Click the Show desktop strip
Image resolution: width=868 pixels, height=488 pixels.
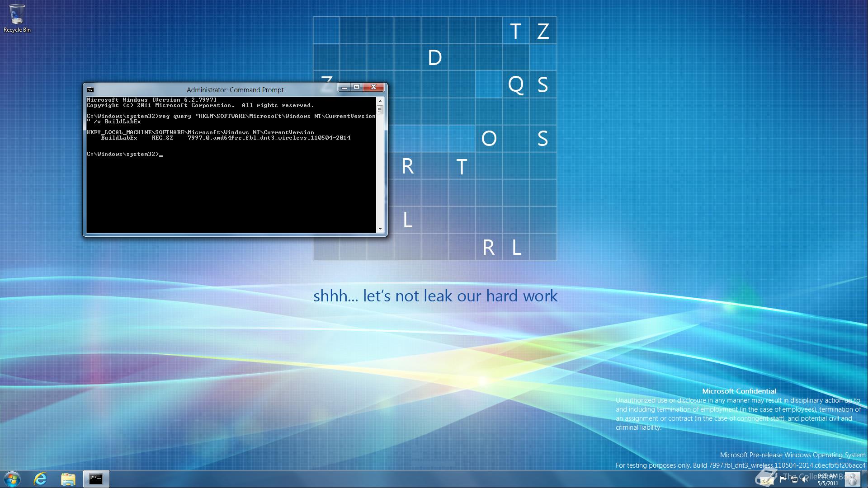[864, 479]
